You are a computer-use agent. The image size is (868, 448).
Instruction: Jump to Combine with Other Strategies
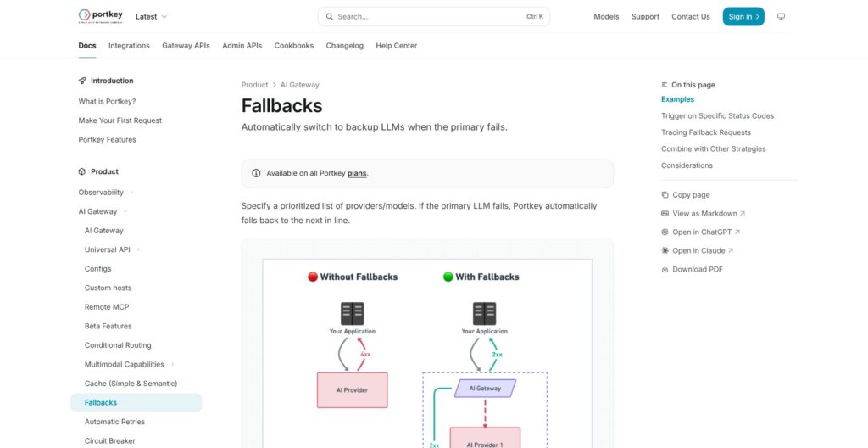pyautogui.click(x=714, y=149)
